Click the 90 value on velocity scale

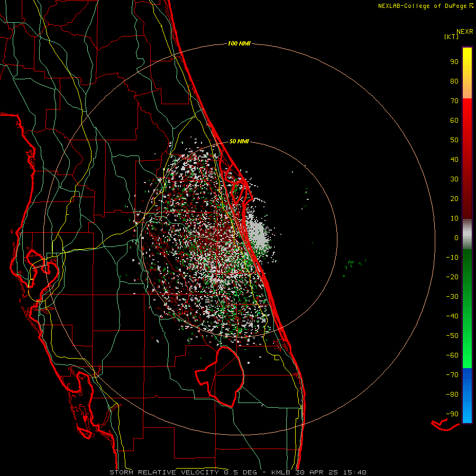454,62
